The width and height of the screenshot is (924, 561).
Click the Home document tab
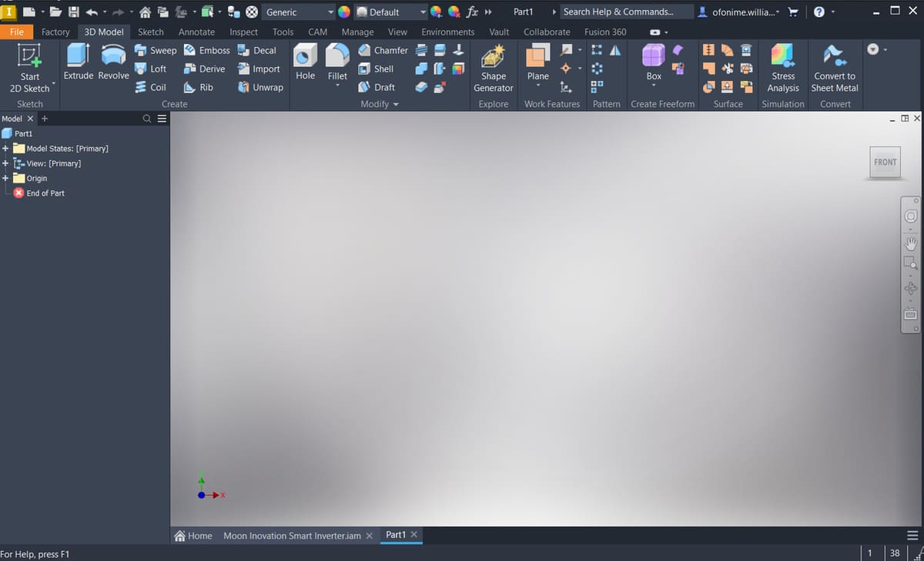click(193, 536)
